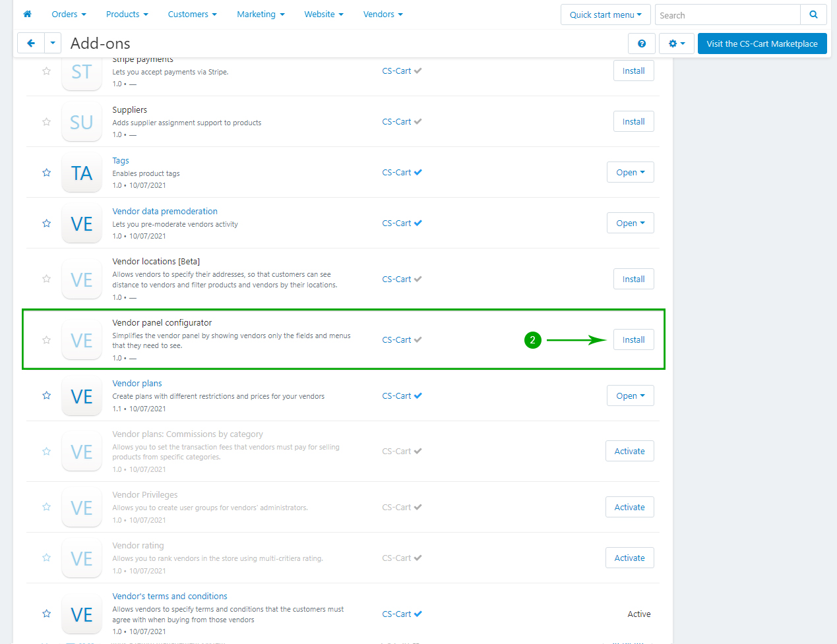
Task: Click the Tags add-on TA icon
Action: click(x=82, y=173)
